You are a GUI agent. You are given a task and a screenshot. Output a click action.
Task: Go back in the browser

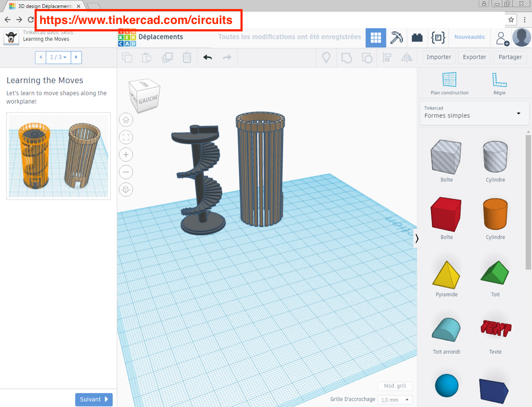click(x=7, y=20)
